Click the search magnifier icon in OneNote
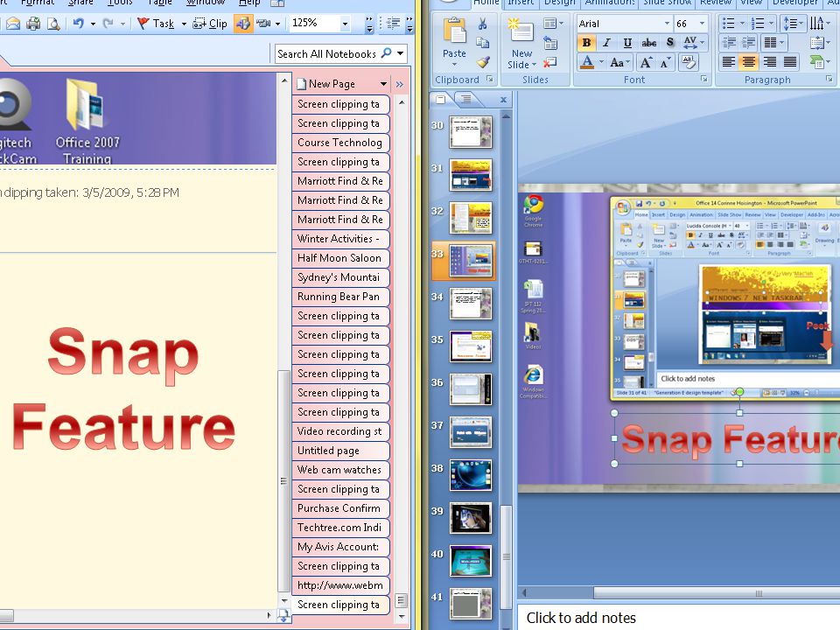 (x=386, y=53)
